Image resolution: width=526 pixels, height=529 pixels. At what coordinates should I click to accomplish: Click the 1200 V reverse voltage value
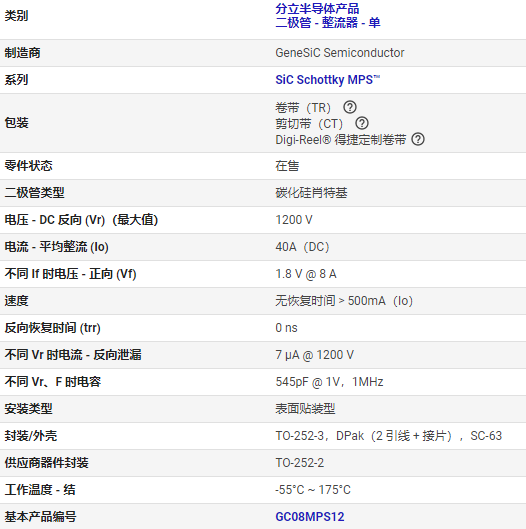click(x=294, y=220)
